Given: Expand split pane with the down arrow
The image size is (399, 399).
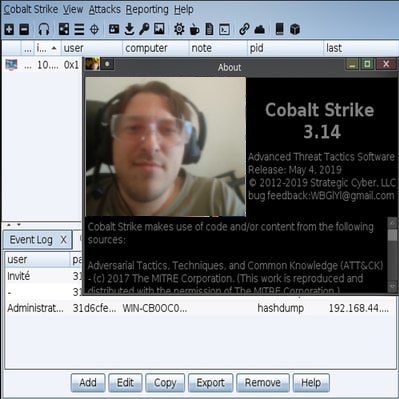Looking at the screenshot, I should pyautogui.click(x=19, y=225).
